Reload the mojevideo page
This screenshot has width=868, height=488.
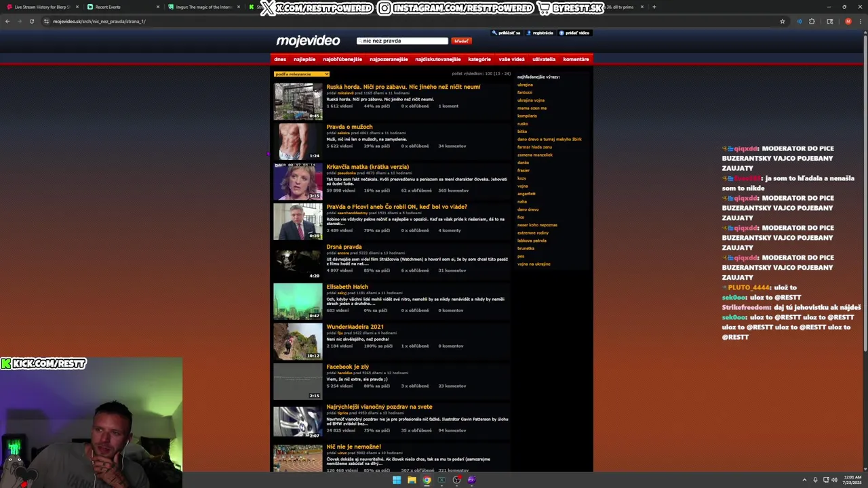tap(31, 21)
